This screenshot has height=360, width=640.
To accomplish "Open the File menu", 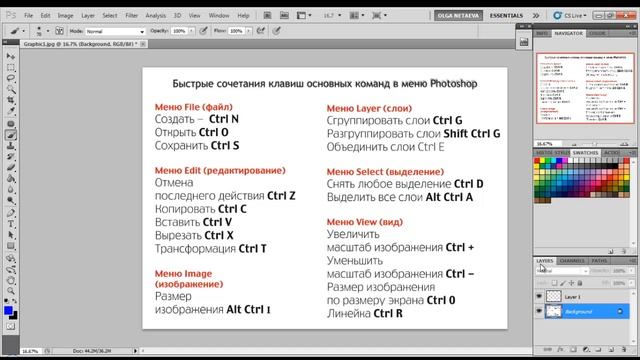I will click(29, 16).
